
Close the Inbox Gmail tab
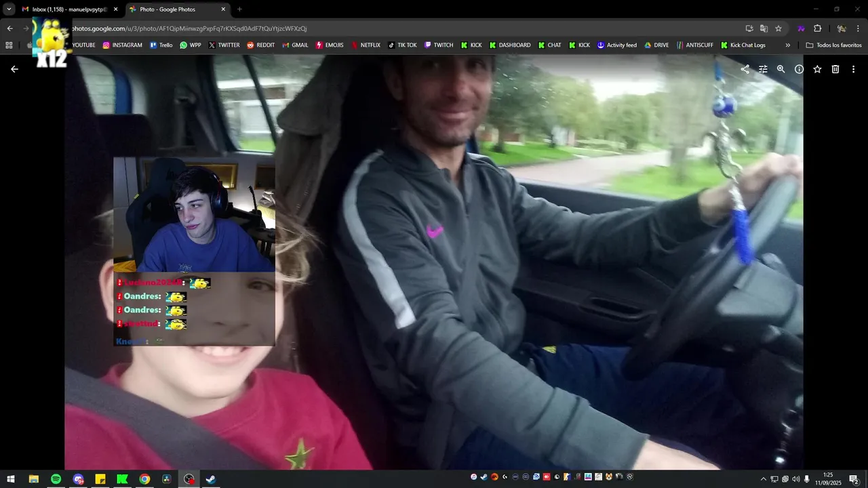[115, 9]
